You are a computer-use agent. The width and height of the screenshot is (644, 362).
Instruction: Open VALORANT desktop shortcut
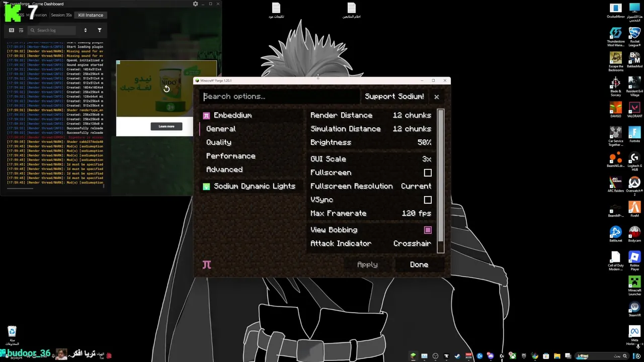(634, 110)
